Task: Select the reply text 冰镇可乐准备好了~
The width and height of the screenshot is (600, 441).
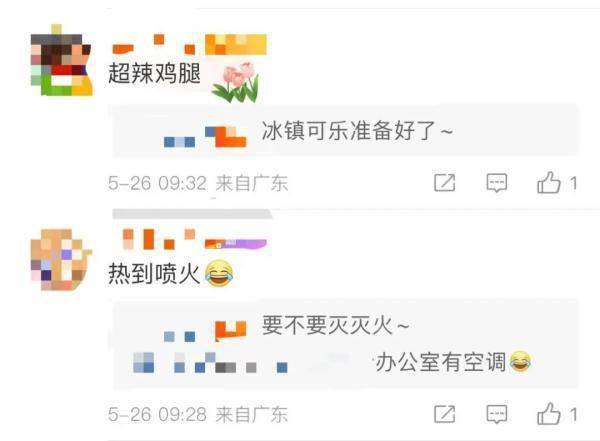Action: click(357, 131)
